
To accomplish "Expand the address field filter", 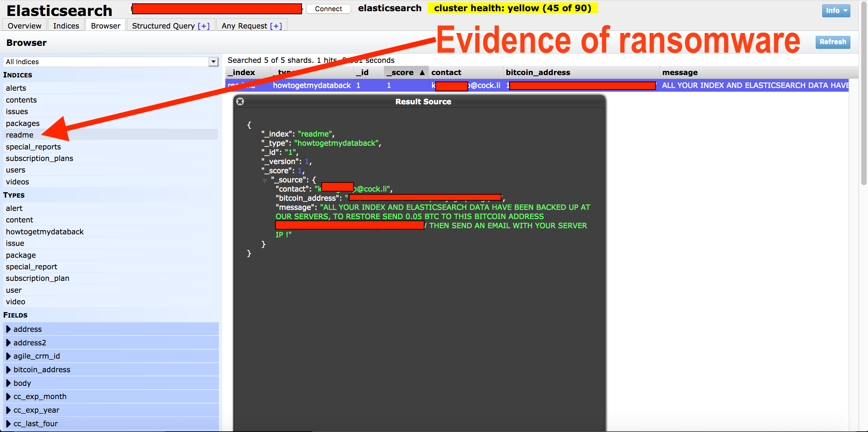I will click(x=8, y=329).
